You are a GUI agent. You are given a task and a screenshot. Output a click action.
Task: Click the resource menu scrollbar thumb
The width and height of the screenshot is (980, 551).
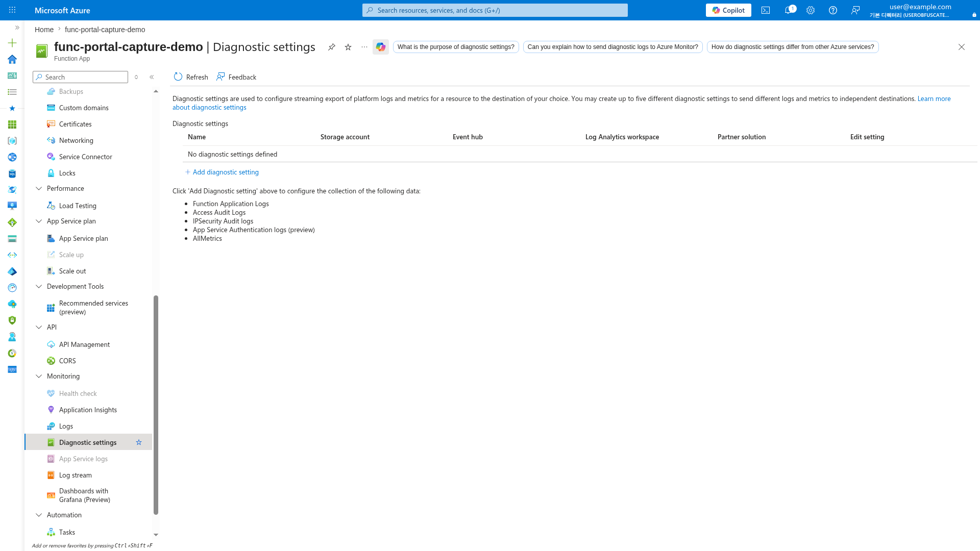pyautogui.click(x=156, y=405)
